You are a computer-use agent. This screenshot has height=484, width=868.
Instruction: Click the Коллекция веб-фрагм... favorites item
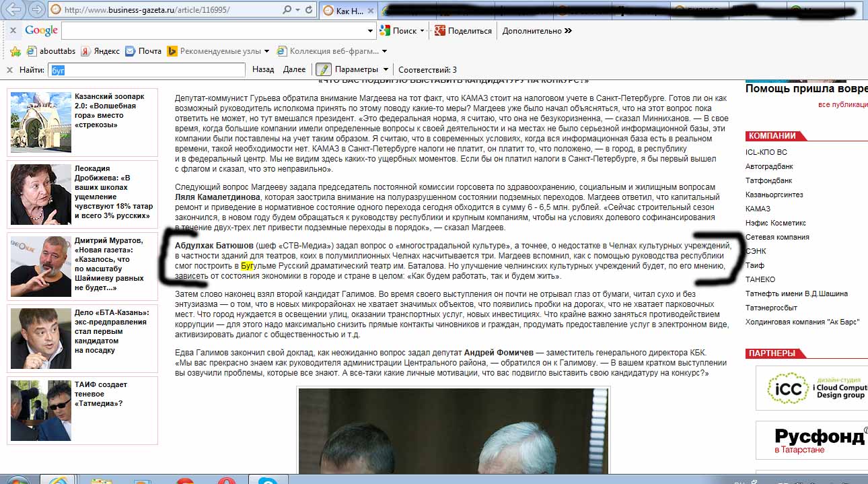[x=327, y=51]
